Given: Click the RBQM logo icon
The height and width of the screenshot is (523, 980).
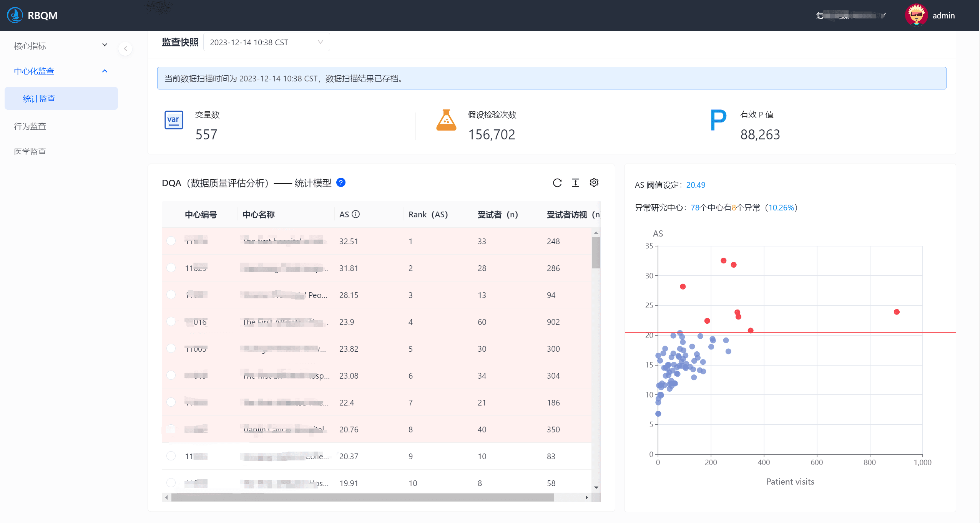Looking at the screenshot, I should tap(15, 15).
